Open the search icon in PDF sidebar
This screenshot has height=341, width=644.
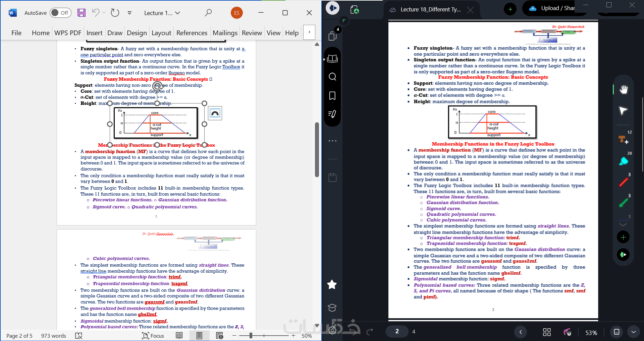pos(332,77)
